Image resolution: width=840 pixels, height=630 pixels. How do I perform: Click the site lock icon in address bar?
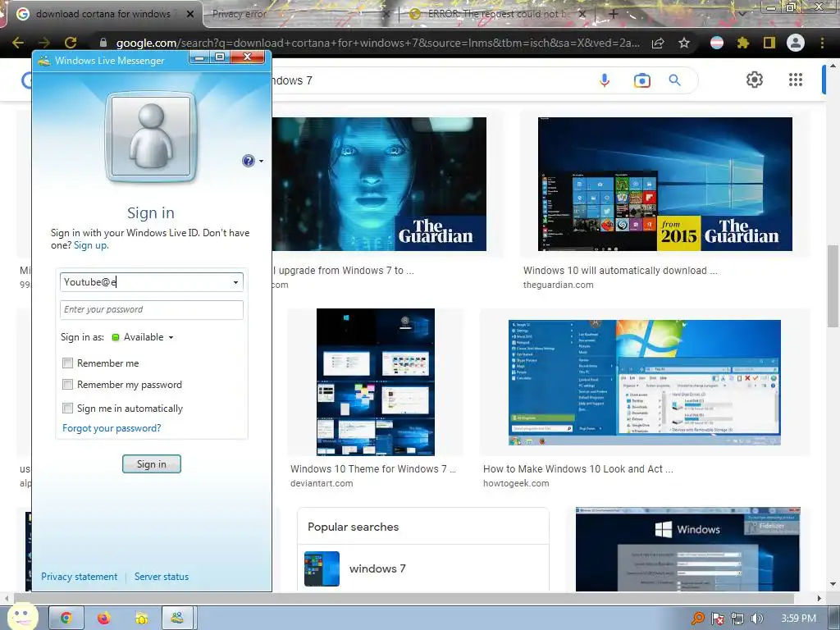coord(103,43)
